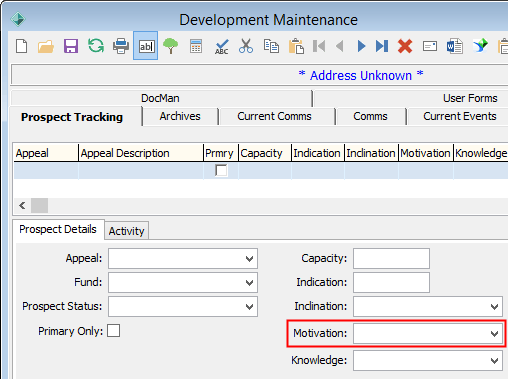The height and width of the screenshot is (379, 508).
Task: Refresh with the green arrows icon
Action: 96,46
